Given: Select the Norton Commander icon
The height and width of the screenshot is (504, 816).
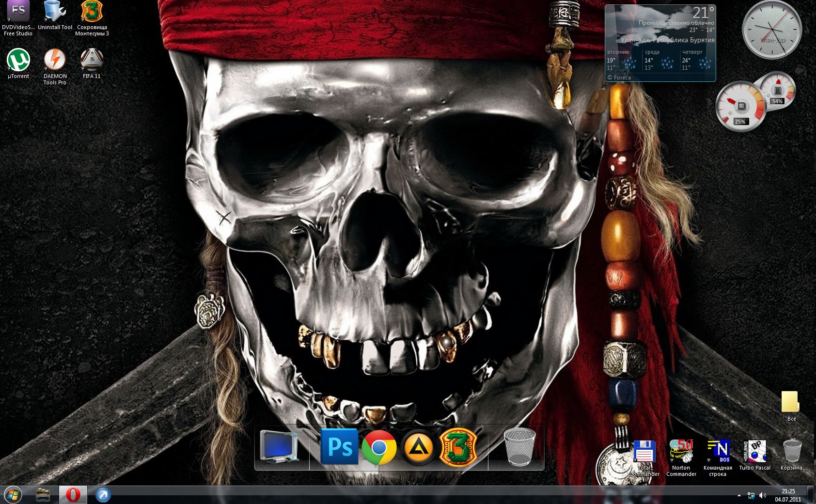Looking at the screenshot, I should (681, 453).
